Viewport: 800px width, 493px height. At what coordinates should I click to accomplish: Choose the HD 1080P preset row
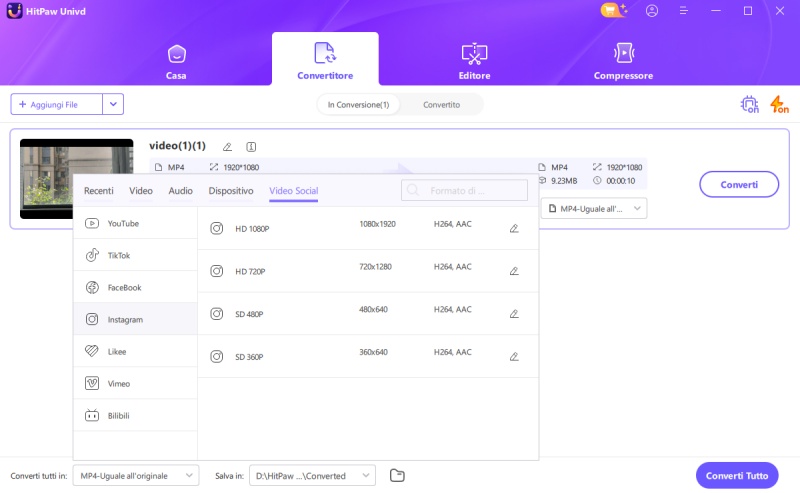click(368, 228)
